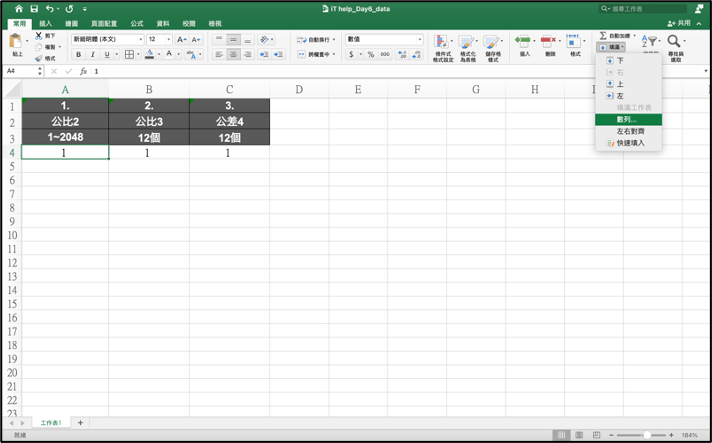Switch to the Insert (插入) ribbon tab
The image size is (712, 443).
(x=45, y=24)
